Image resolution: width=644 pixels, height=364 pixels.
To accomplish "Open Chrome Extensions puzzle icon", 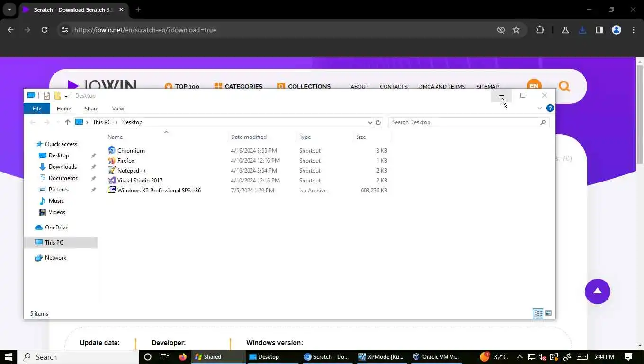I will click(540, 30).
